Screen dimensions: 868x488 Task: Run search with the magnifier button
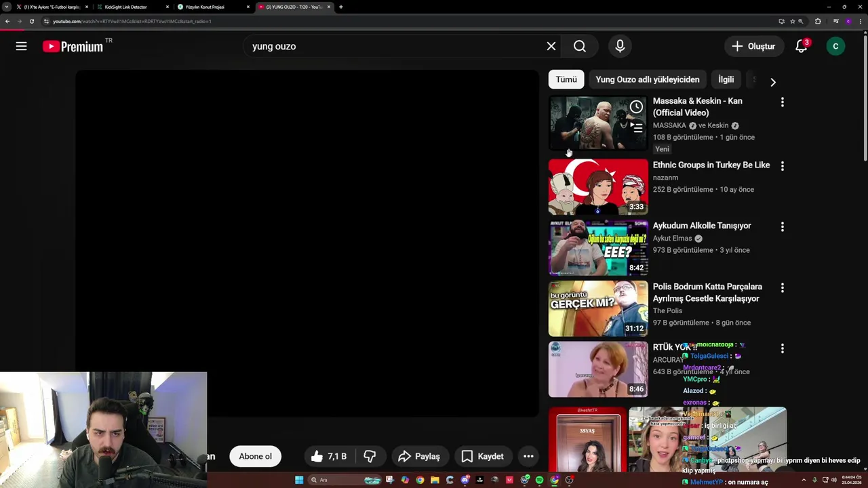coord(580,46)
